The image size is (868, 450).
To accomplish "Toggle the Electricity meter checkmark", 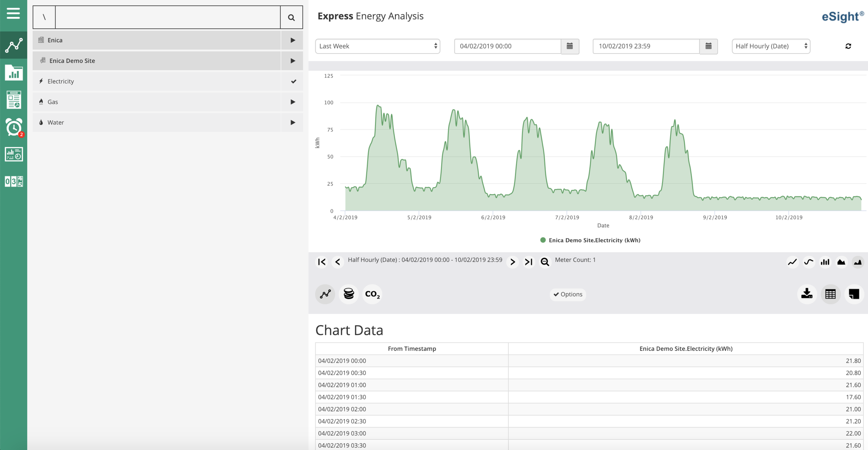I will 293,81.
